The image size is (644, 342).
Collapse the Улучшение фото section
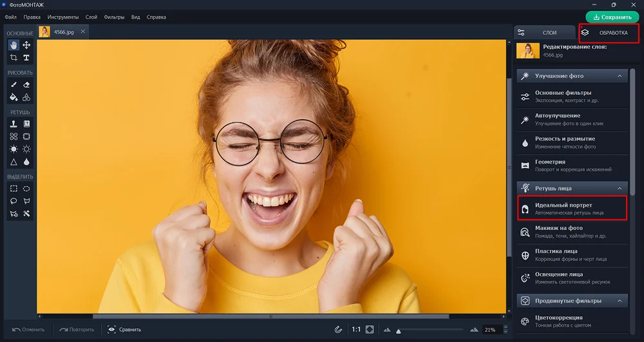[620, 76]
